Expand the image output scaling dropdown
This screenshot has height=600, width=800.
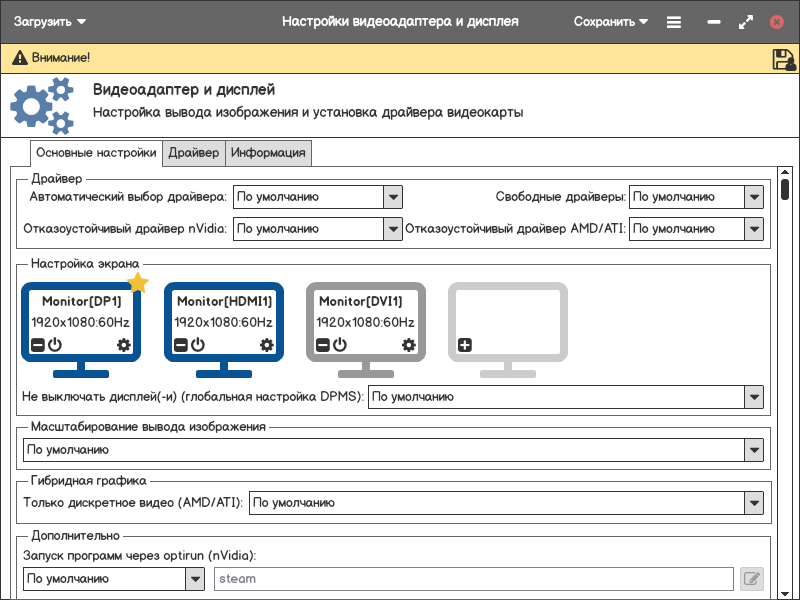[x=754, y=450]
